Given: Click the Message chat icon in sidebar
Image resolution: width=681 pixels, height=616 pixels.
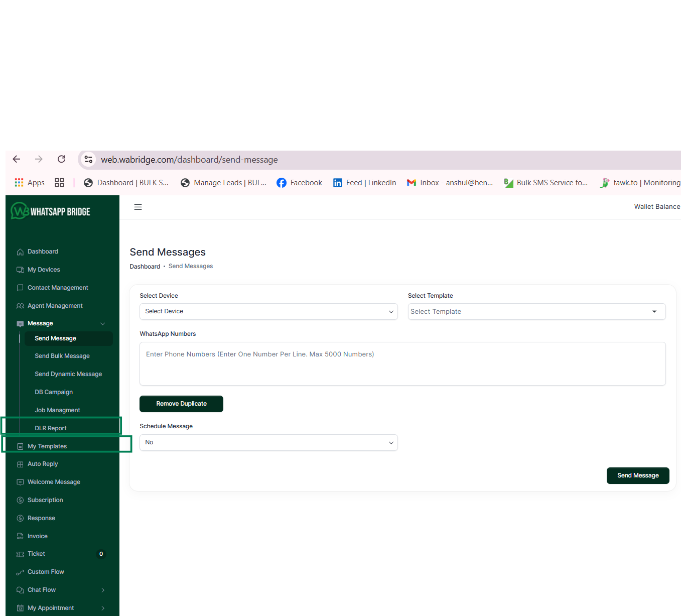Looking at the screenshot, I should 20,324.
